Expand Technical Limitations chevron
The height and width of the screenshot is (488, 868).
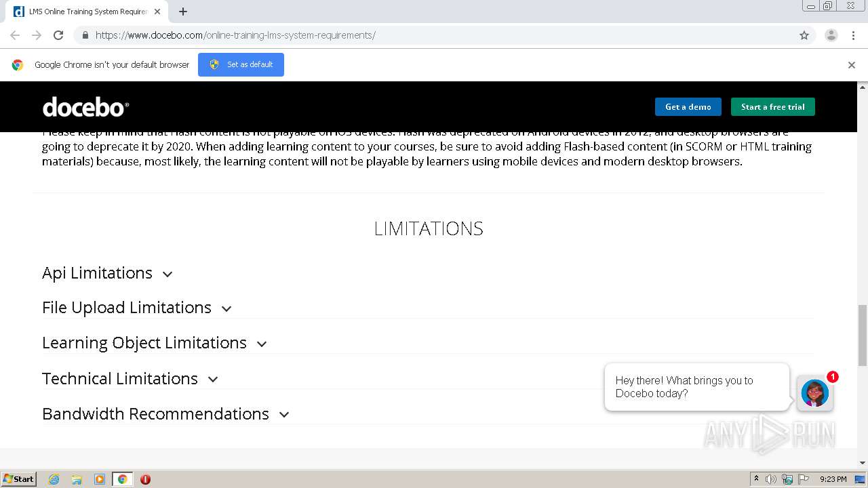pyautogui.click(x=213, y=380)
